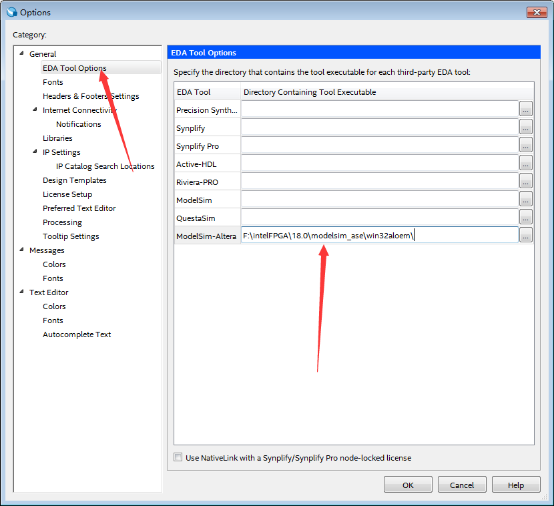
Task: Collapse the General tree category
Action: (22, 53)
